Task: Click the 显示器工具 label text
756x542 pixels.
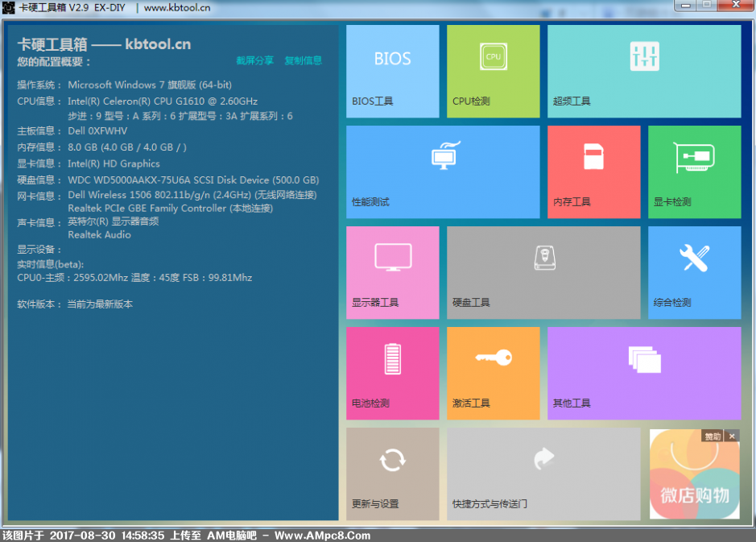Action: 375,303
